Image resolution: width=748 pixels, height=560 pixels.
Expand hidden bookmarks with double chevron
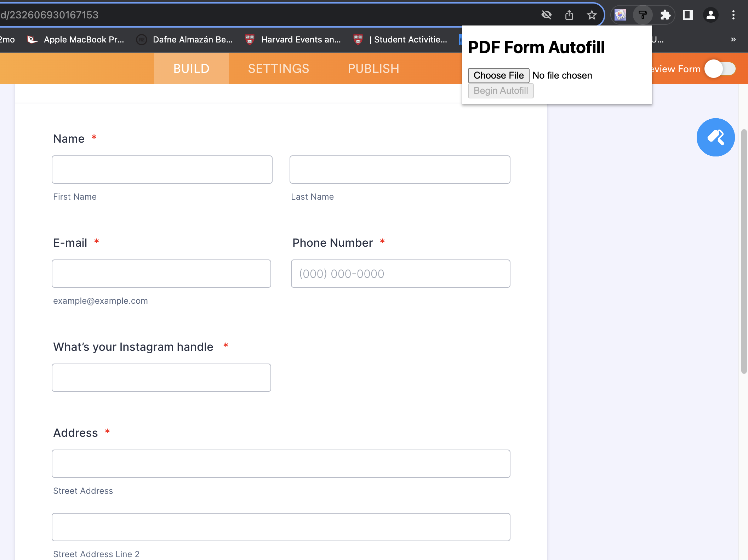[733, 40]
